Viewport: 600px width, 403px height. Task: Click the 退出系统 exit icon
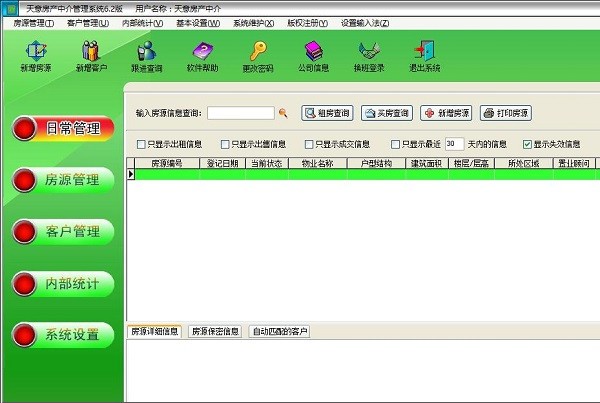coord(424,55)
